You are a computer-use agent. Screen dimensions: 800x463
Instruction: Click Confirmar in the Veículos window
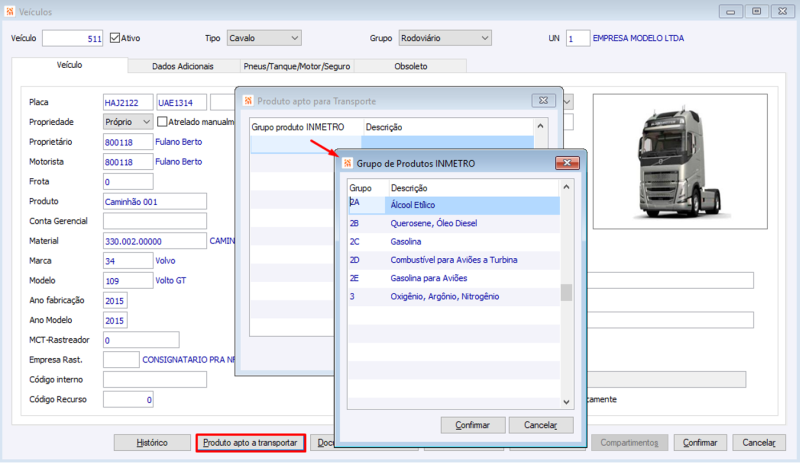pos(700,443)
